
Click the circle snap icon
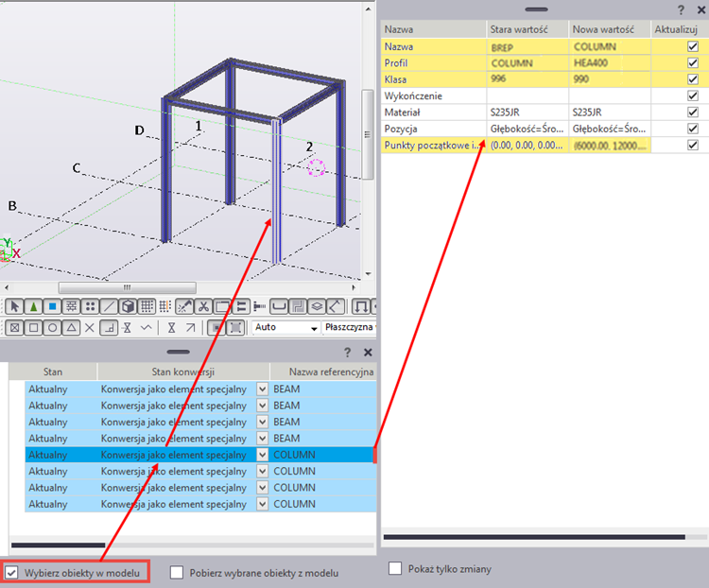coord(53,328)
